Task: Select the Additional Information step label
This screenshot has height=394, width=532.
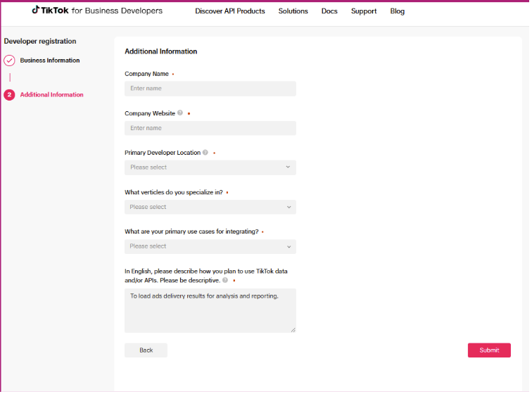Action: tap(51, 95)
